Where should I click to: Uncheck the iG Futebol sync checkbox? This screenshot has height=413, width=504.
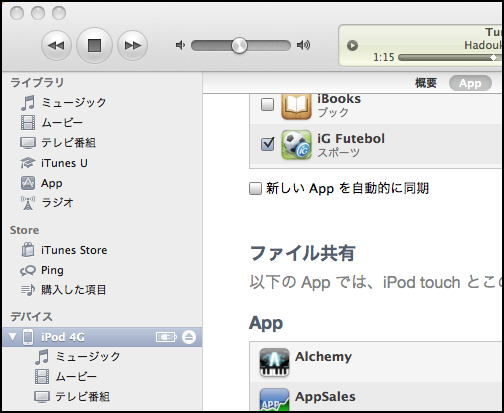[x=267, y=144]
